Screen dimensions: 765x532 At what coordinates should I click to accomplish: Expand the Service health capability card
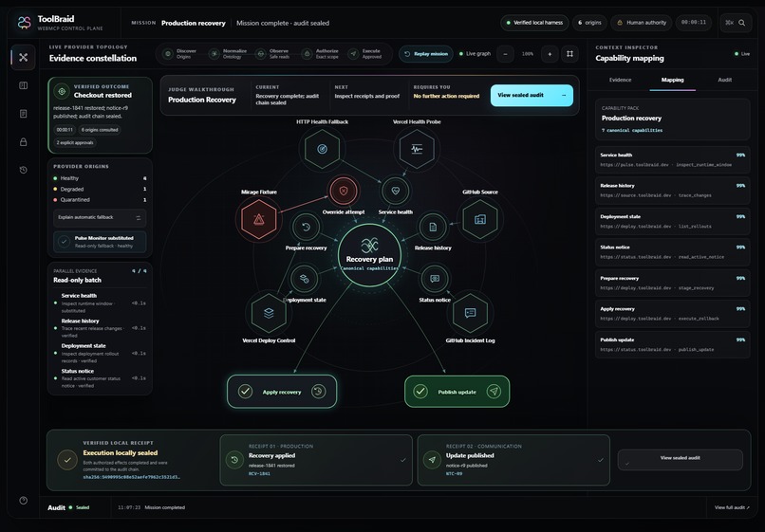(672, 159)
